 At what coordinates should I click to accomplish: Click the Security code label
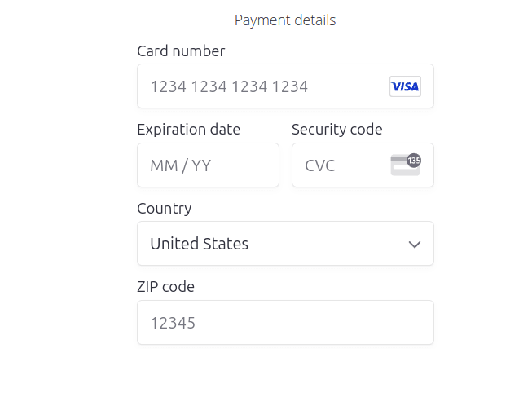coord(336,129)
